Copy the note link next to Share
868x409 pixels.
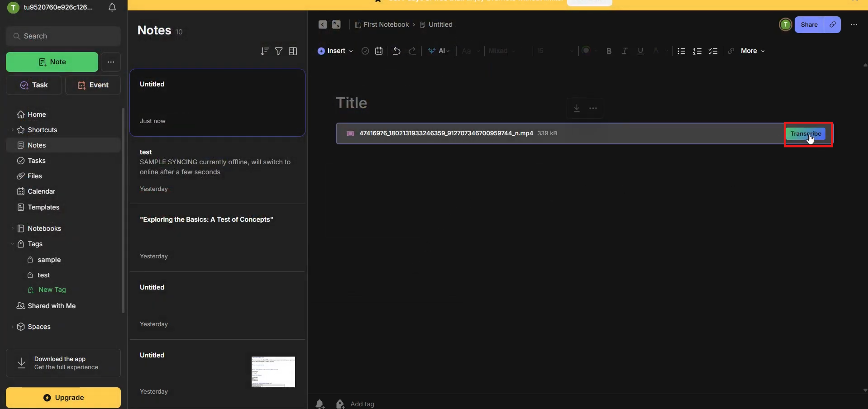(x=832, y=24)
